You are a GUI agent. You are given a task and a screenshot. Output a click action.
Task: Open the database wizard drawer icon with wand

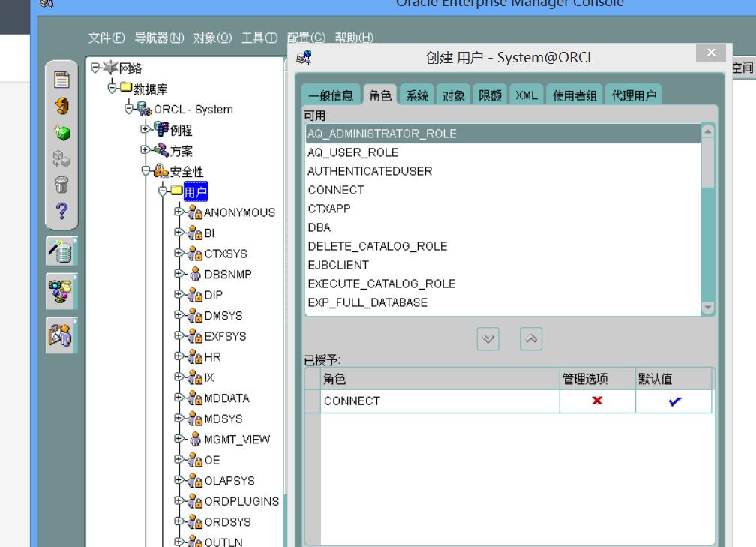tap(61, 251)
